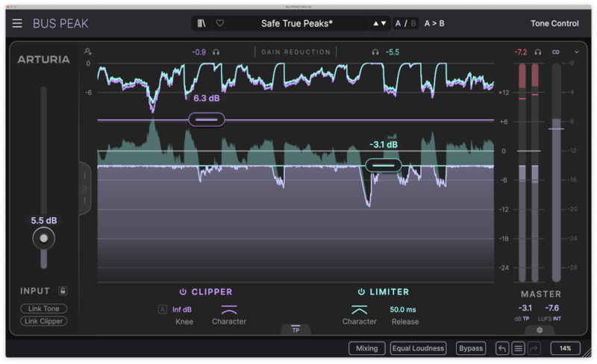Open the TP tab under the graph
This screenshot has height=364, width=597.
pyautogui.click(x=296, y=330)
